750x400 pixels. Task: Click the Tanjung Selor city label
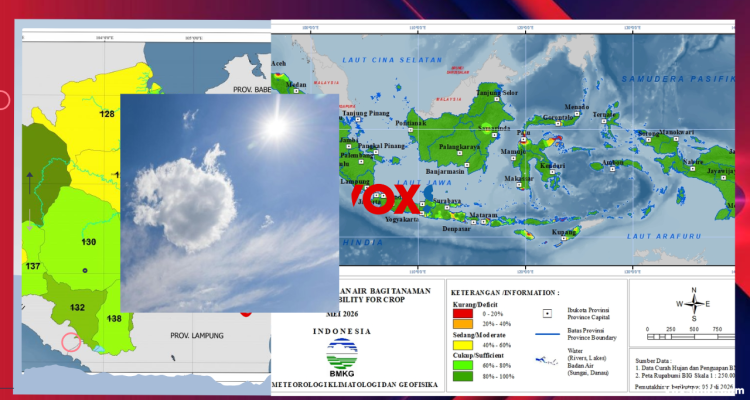point(497,92)
